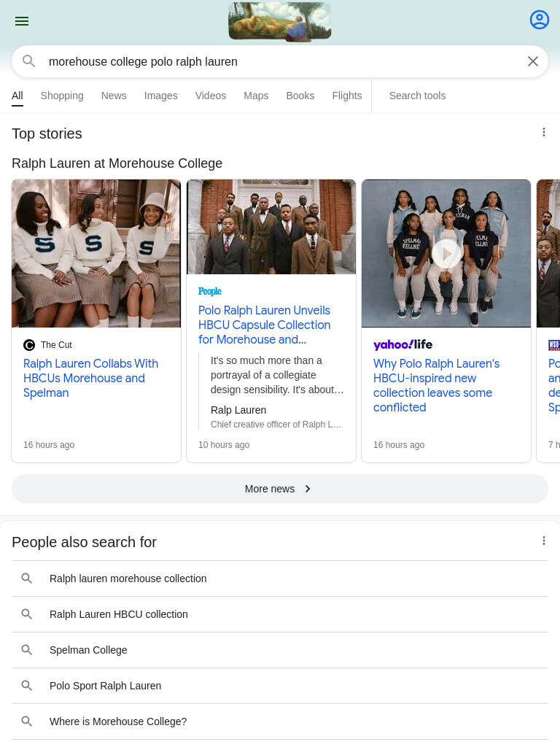Click magnifier icon beside 'Polo Sport Ralph Lauren'
Screen dimensions: 560x747
pyautogui.click(x=27, y=686)
